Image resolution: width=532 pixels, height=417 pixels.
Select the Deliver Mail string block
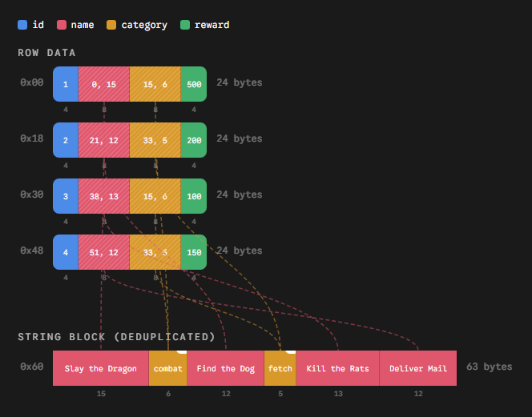(x=417, y=368)
